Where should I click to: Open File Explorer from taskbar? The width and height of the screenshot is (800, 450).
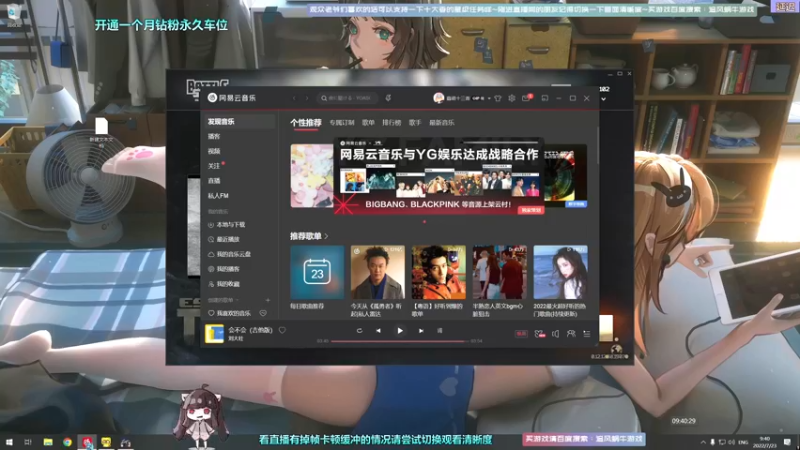48,442
